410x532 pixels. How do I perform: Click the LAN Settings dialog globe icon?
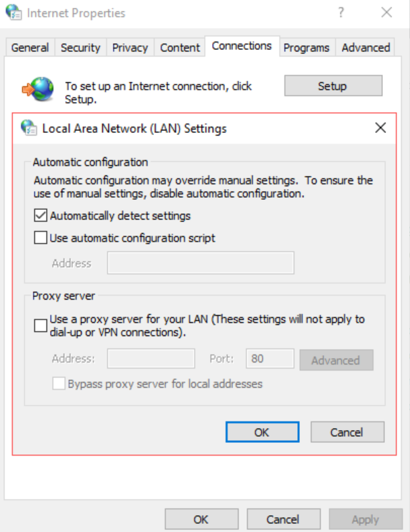point(28,128)
